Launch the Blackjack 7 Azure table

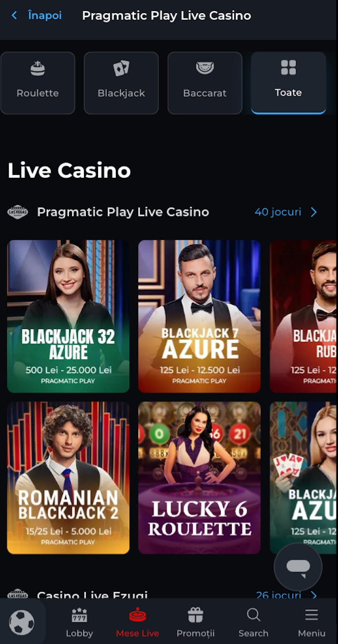199,316
